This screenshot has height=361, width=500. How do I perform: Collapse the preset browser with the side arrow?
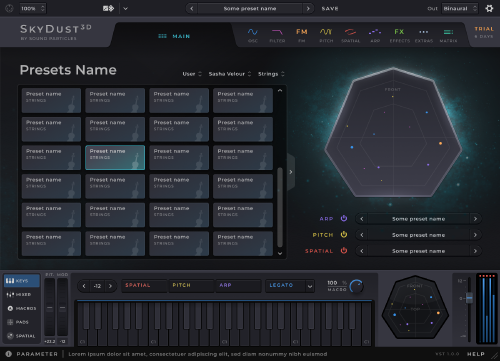(291, 172)
